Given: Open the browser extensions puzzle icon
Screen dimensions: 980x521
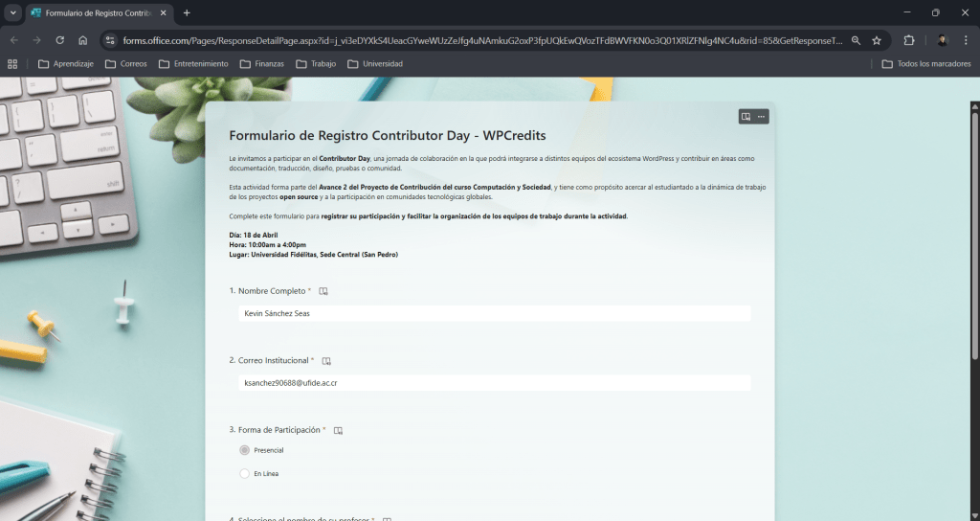Looking at the screenshot, I should 909,40.
